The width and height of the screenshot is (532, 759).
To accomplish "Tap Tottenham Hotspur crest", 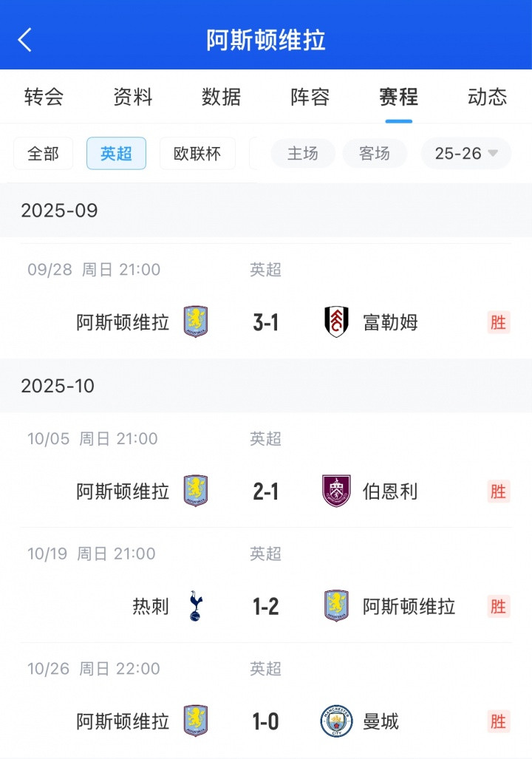I will coord(195,607).
